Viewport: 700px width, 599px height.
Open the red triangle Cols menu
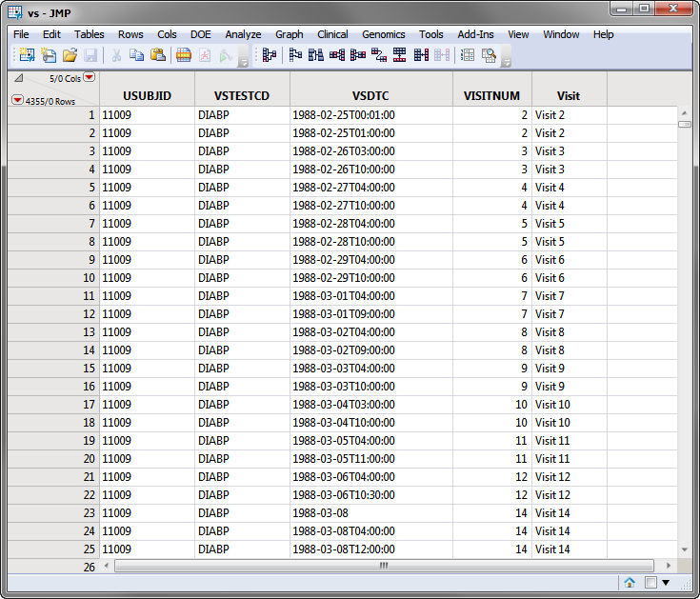pyautogui.click(x=90, y=77)
